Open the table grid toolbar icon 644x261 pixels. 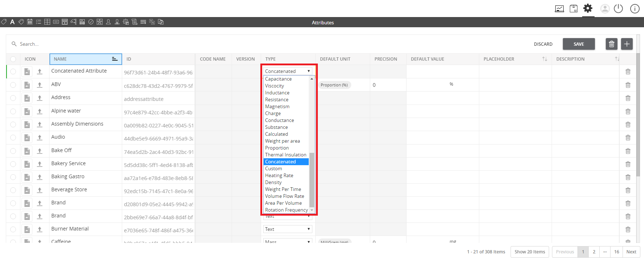pos(47,22)
